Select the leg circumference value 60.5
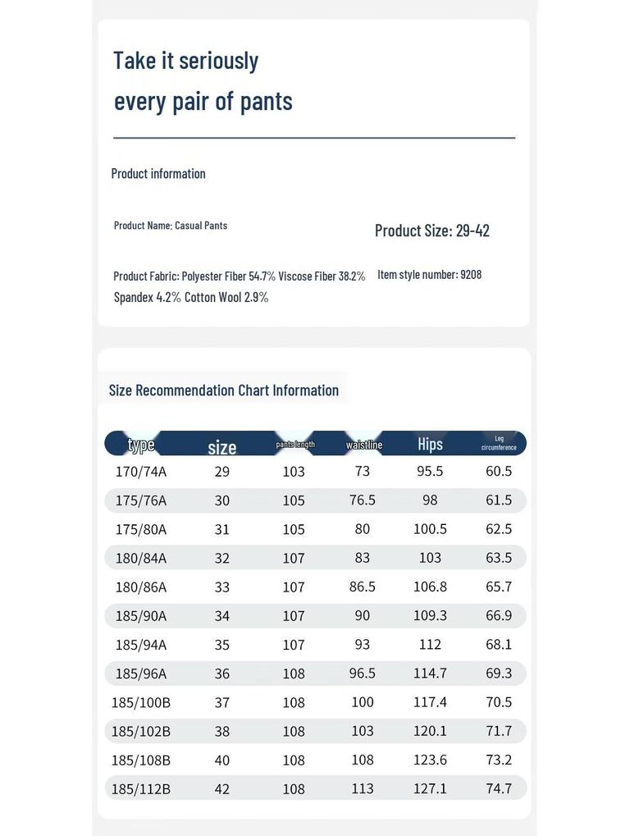The image size is (630, 840). pyautogui.click(x=499, y=472)
